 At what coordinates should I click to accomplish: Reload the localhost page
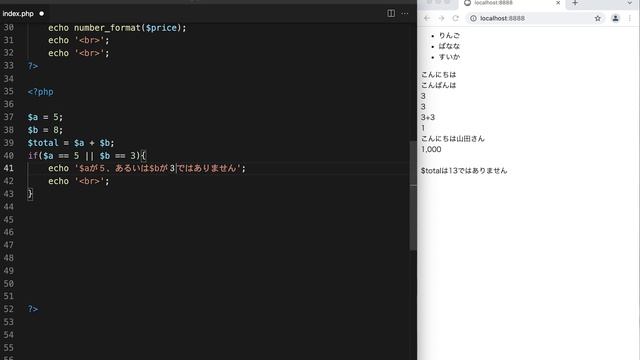coord(456,18)
